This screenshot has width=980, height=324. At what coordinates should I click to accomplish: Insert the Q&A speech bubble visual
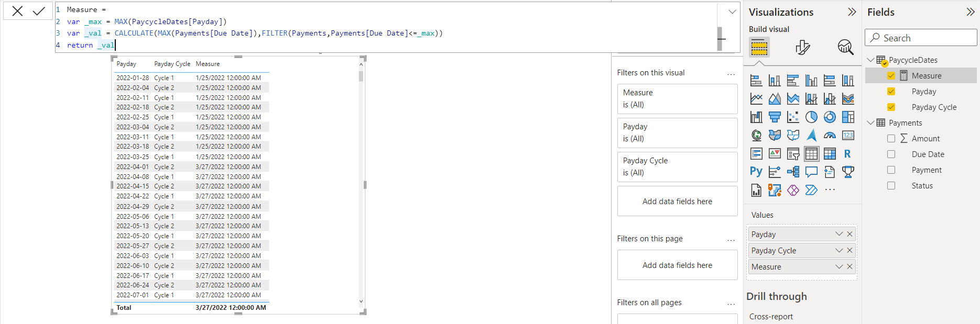coord(811,172)
